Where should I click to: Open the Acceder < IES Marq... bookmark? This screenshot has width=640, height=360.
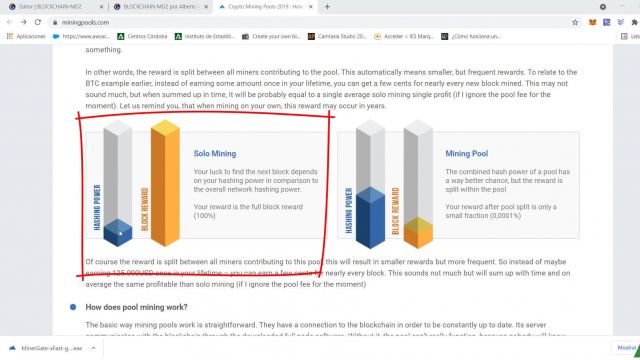[404, 36]
